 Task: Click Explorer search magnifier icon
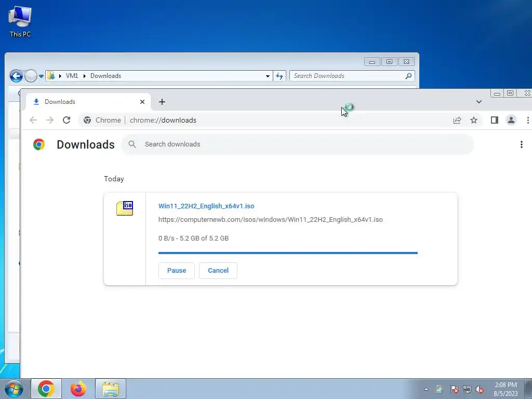tap(408, 76)
